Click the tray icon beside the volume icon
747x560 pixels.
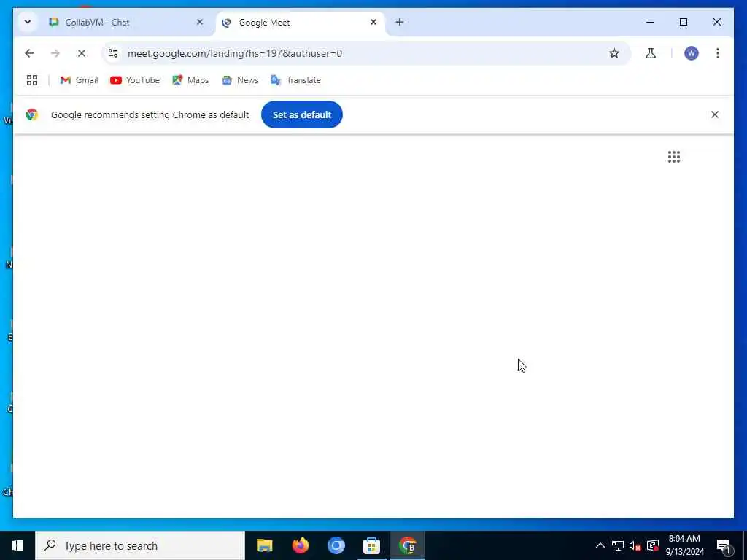653,545
